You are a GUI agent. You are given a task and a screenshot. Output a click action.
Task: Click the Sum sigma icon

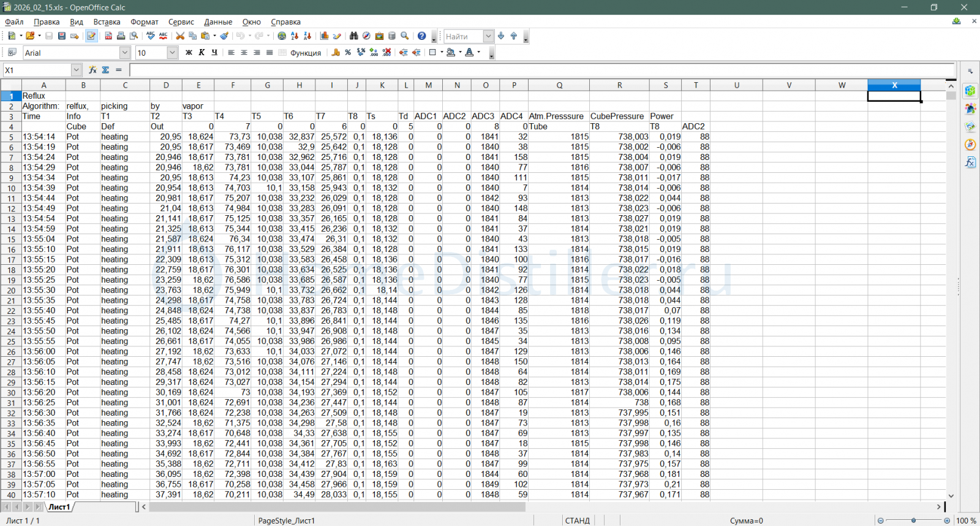coord(105,70)
